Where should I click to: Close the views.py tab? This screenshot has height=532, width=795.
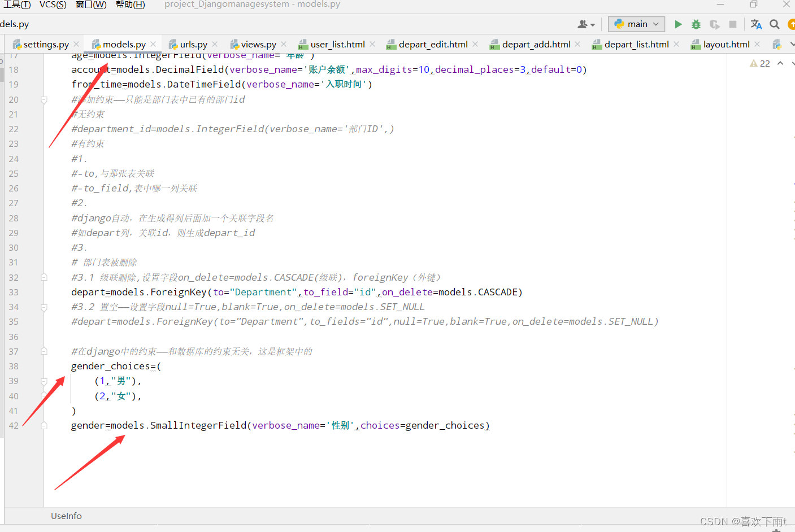tap(284, 44)
